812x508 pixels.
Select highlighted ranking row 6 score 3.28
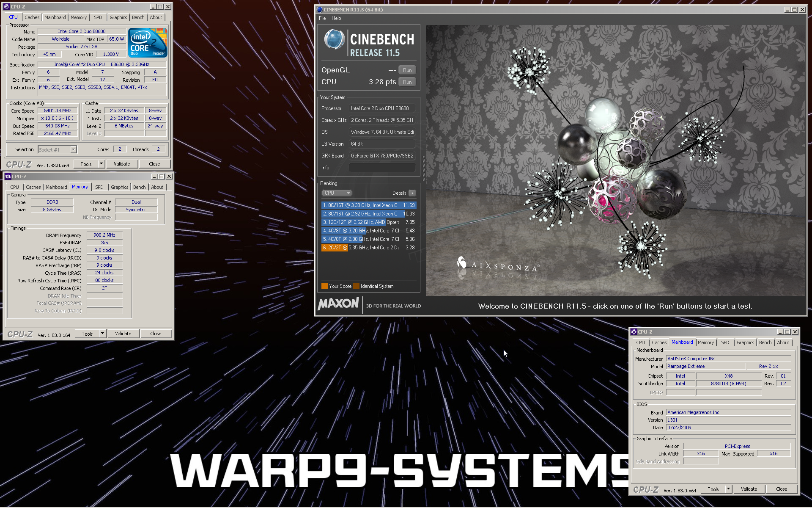369,248
